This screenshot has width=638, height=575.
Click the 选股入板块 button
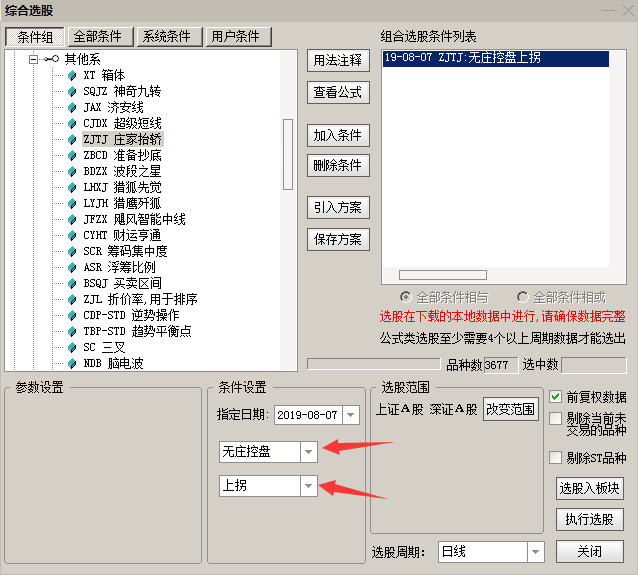590,488
